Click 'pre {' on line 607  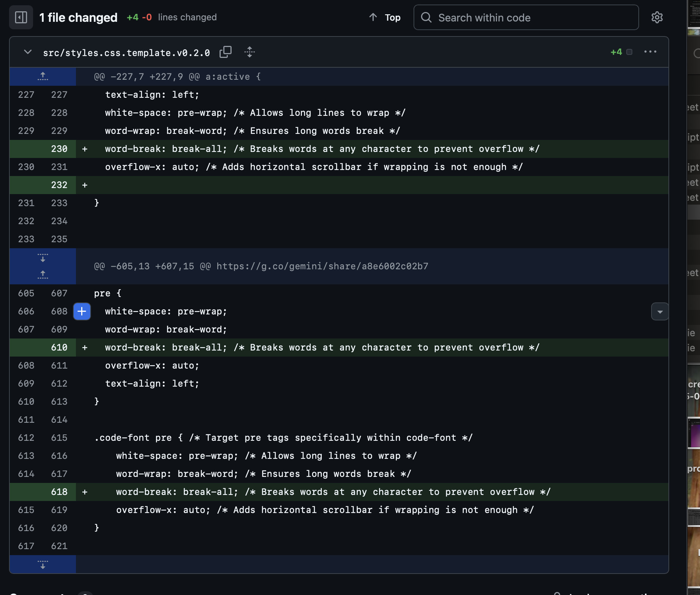pyautogui.click(x=108, y=293)
